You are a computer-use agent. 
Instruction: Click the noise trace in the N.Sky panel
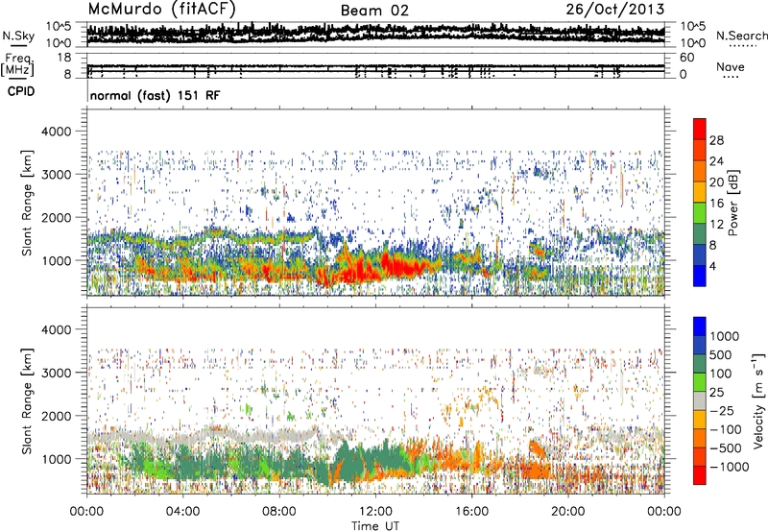click(x=375, y=34)
